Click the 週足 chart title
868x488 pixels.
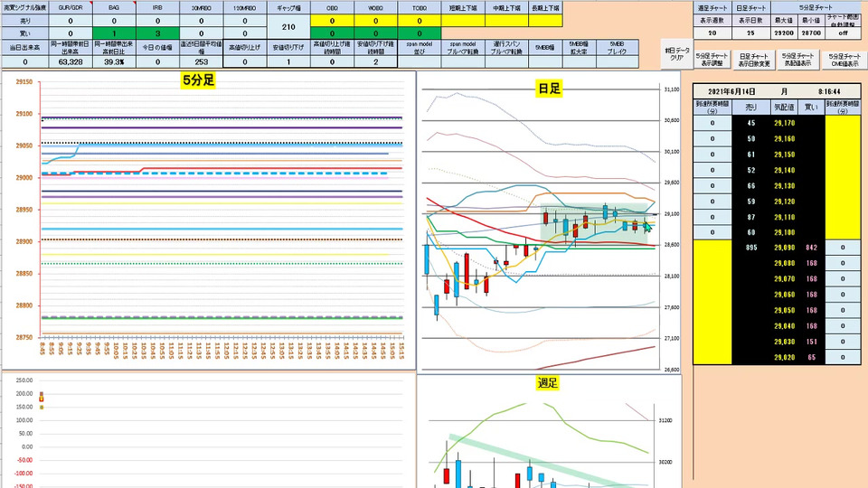548,383
